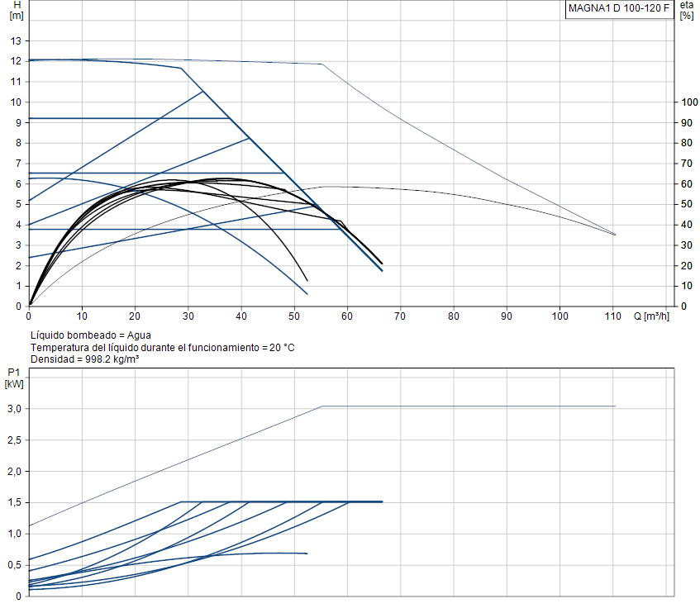Click the 1,5 tick on the P1 axis
The width and height of the screenshot is (700, 613).
pyautogui.click(x=14, y=502)
